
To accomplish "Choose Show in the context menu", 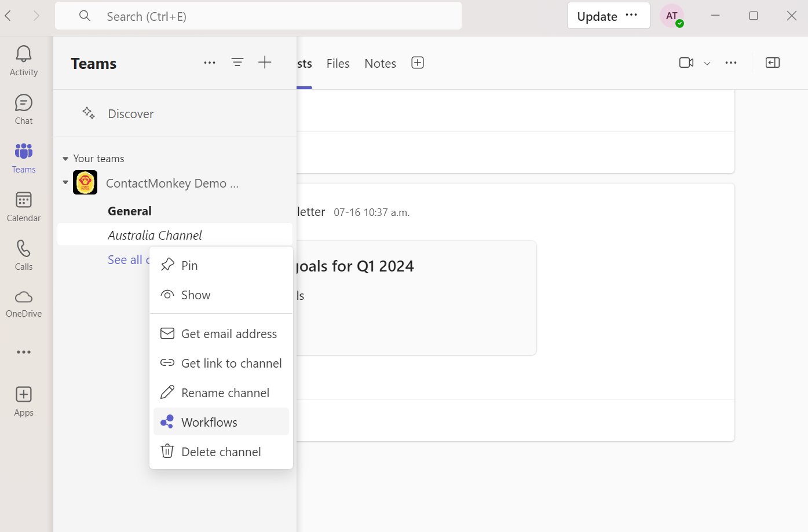I will tap(221, 295).
